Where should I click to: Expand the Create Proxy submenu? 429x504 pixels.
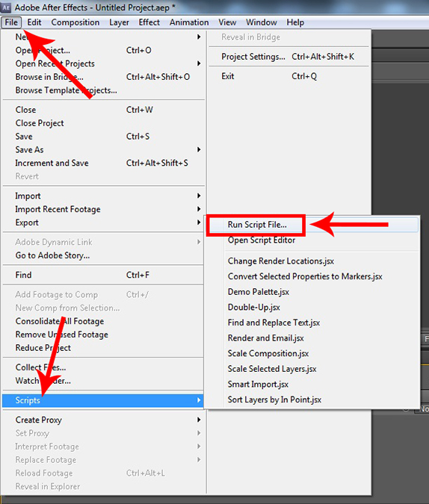tap(103, 420)
